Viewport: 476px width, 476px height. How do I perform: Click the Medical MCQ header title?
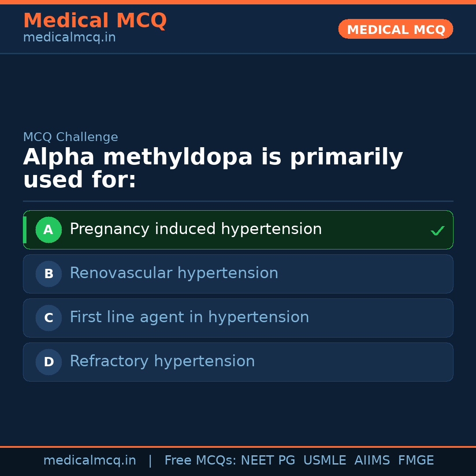(x=95, y=21)
